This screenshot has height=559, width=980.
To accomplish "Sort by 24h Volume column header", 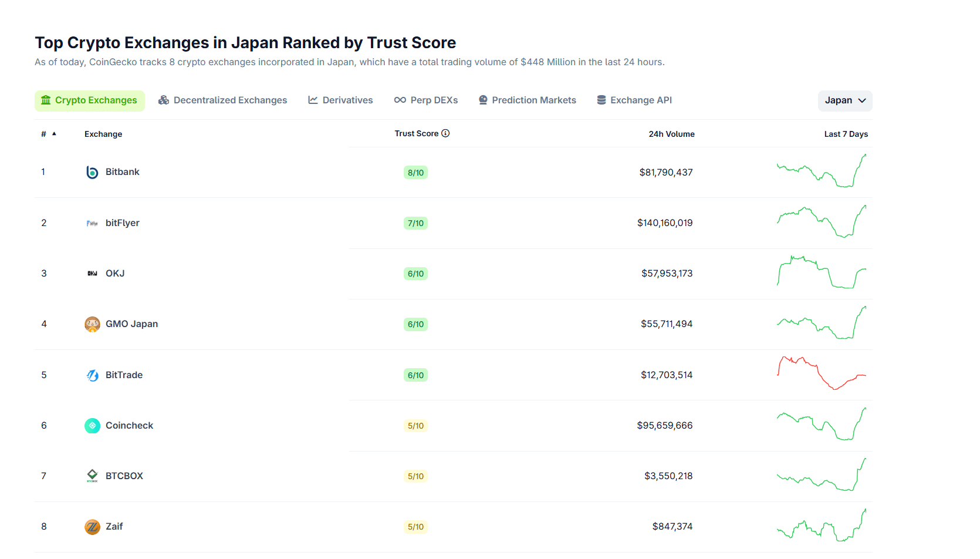I will (x=671, y=134).
